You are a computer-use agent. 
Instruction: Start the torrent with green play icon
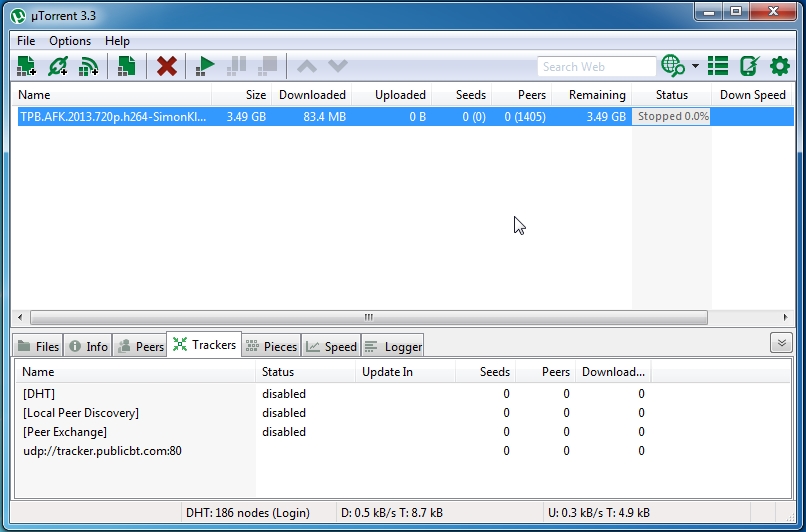click(205, 66)
